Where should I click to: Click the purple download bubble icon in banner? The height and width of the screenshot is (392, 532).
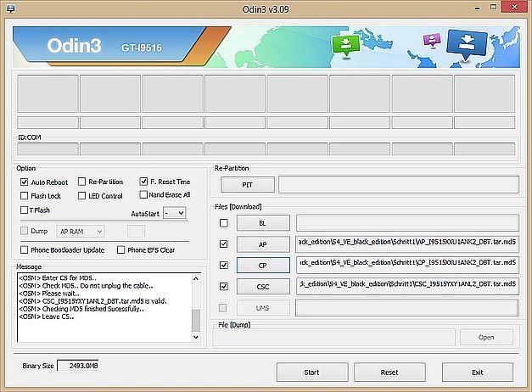click(432, 40)
